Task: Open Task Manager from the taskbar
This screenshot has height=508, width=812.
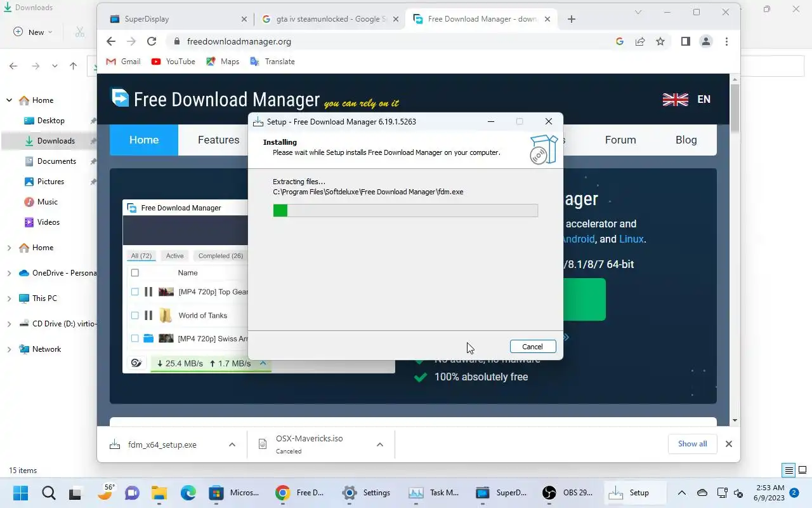Action: pos(435,493)
